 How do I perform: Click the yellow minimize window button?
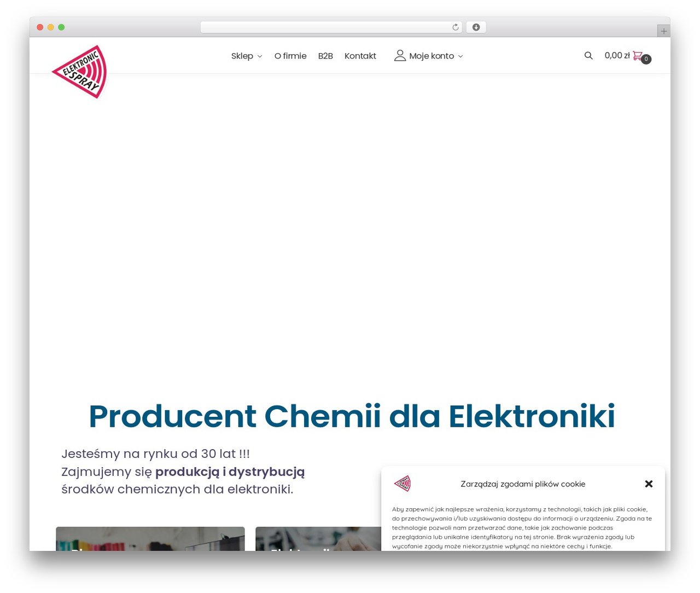click(x=51, y=27)
